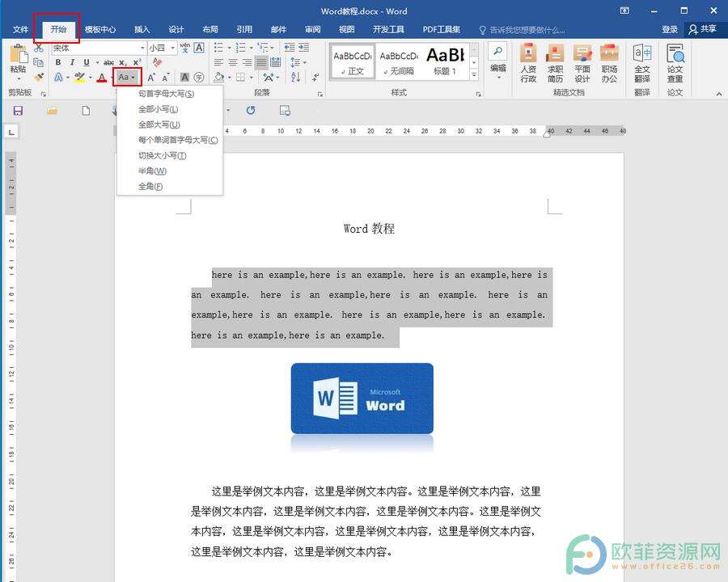Image resolution: width=728 pixels, height=582 pixels.
Task: Open the line spacing dropdown
Action: (298, 62)
